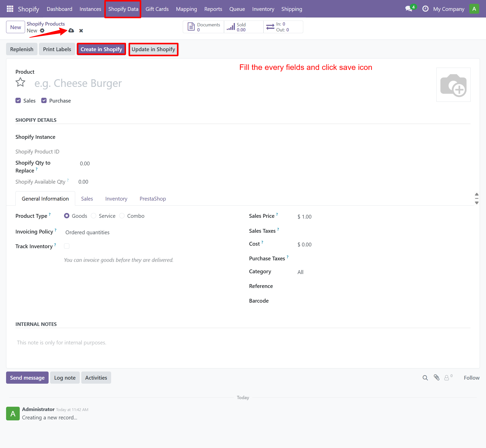Screen dimensions: 486x448
Task: Discard changes with the X icon
Action: [x=81, y=30]
